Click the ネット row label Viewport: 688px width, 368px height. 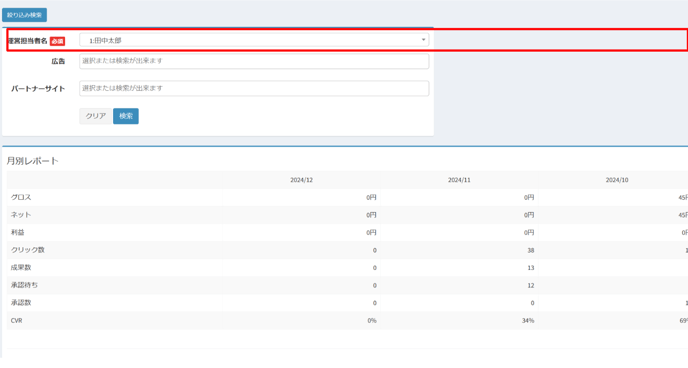pyautogui.click(x=21, y=215)
